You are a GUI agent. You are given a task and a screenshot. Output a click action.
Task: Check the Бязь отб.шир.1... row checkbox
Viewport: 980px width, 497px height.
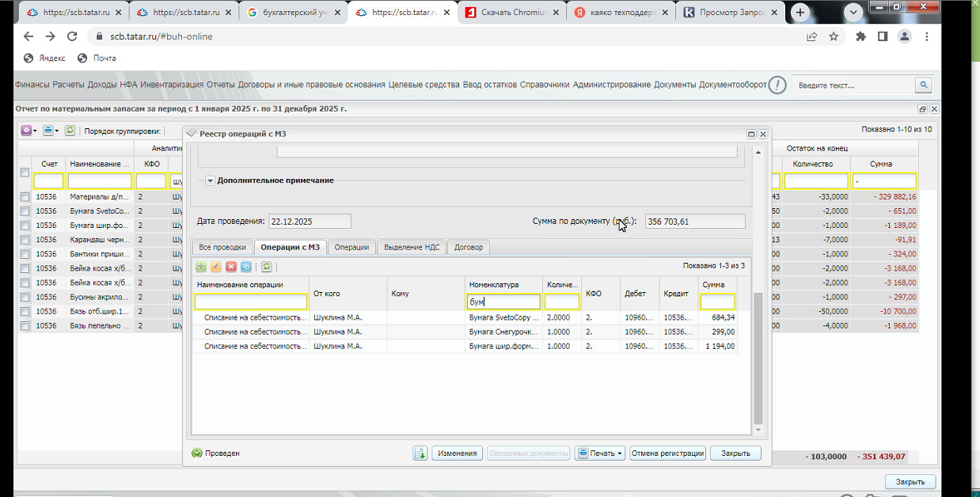pos(25,311)
